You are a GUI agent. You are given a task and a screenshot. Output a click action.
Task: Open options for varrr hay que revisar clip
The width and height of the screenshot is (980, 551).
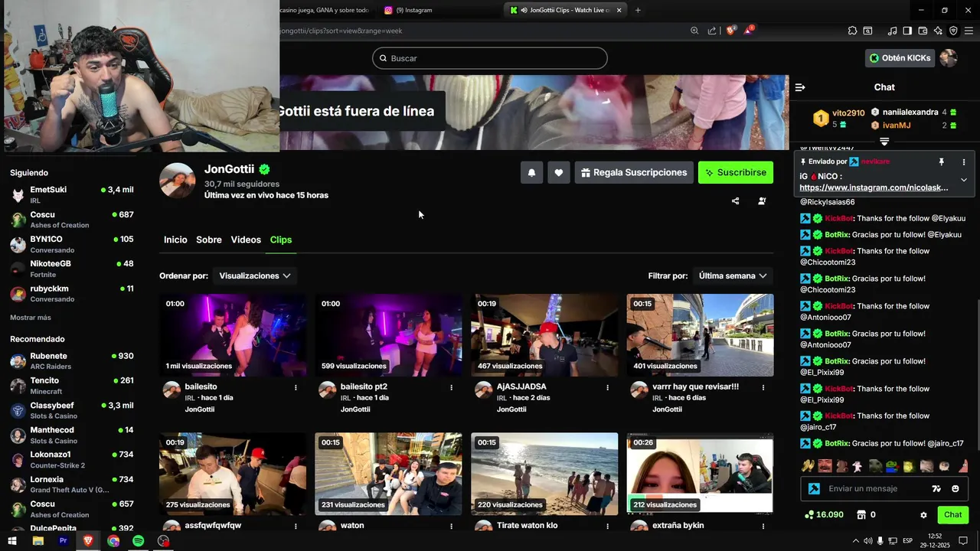(763, 387)
